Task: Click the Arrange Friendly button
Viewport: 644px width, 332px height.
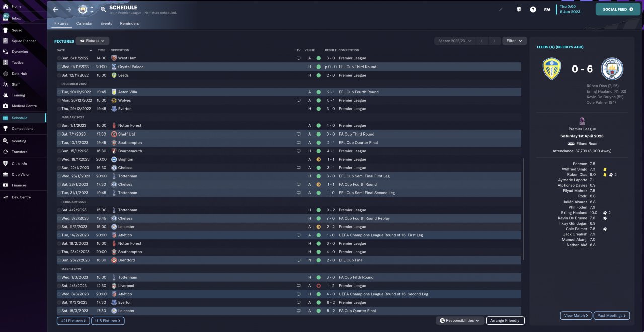Action: pos(505,320)
